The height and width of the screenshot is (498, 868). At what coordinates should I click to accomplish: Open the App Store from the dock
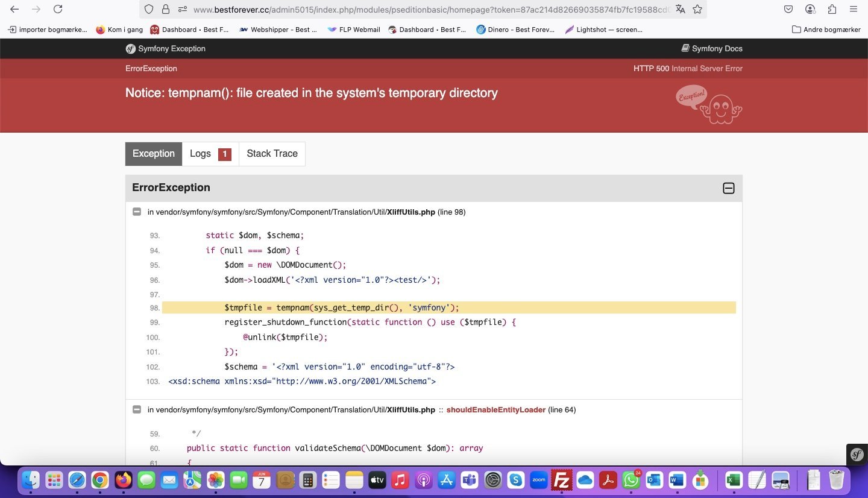[447, 481]
